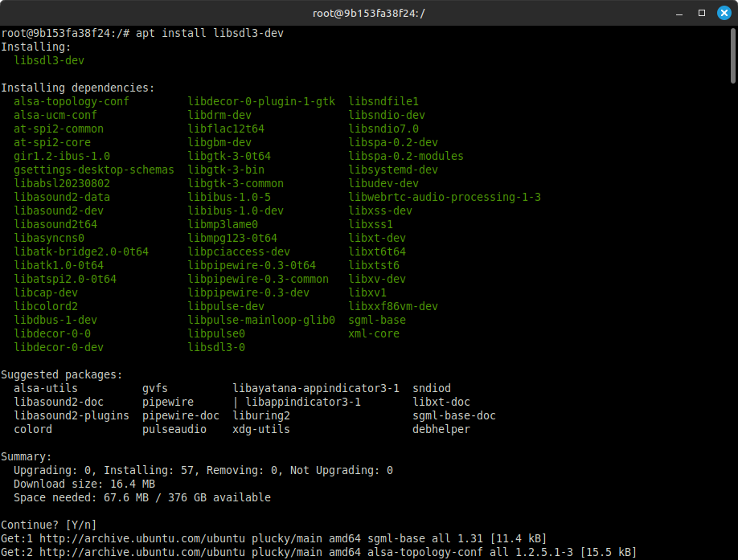Screen dimensions: 738x560
Task: Click the 'Download size: 16.4 MB' line
Action: coord(84,484)
